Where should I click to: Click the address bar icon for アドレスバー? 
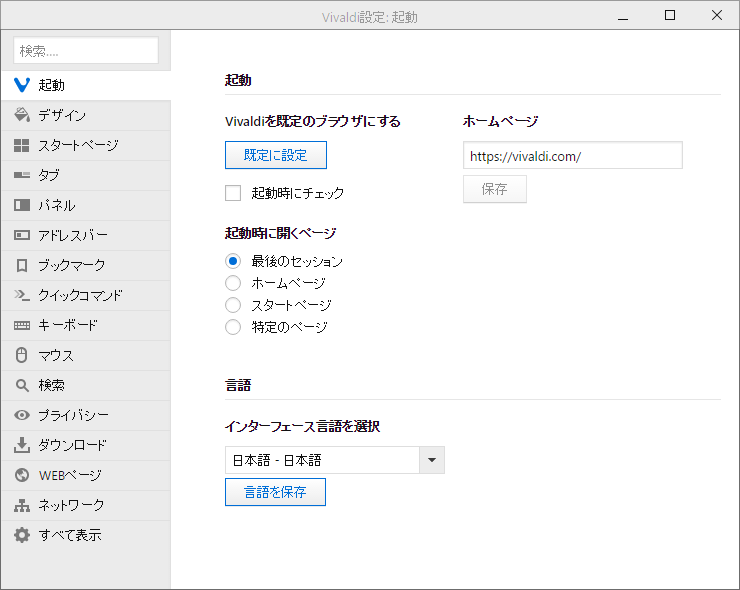pyautogui.click(x=22, y=235)
